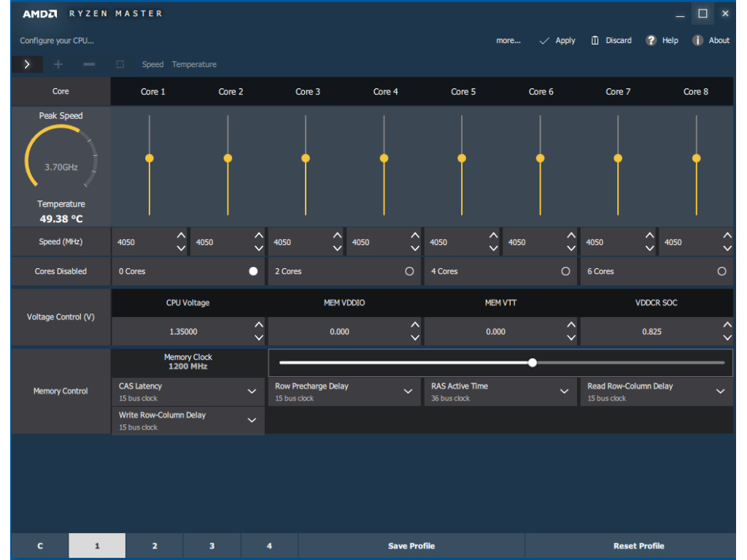Decrease Core 8 speed with down arrow
The height and width of the screenshot is (560, 747).
tap(727, 248)
